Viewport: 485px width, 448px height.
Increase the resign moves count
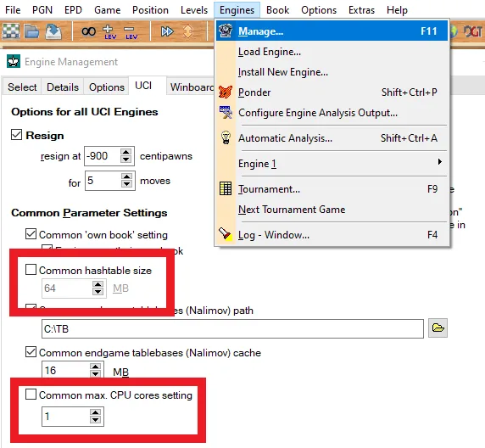pyautogui.click(x=126, y=176)
